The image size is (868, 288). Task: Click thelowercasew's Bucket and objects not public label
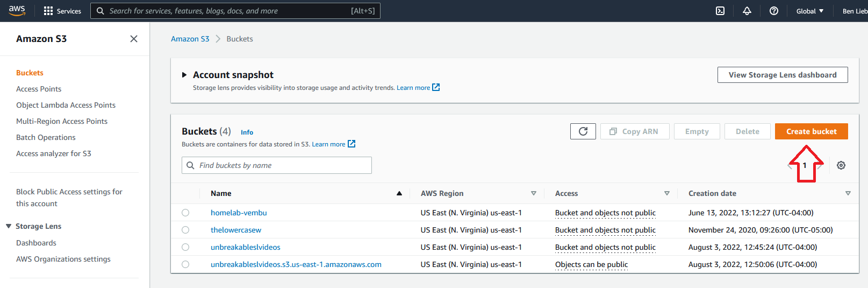[x=605, y=230]
